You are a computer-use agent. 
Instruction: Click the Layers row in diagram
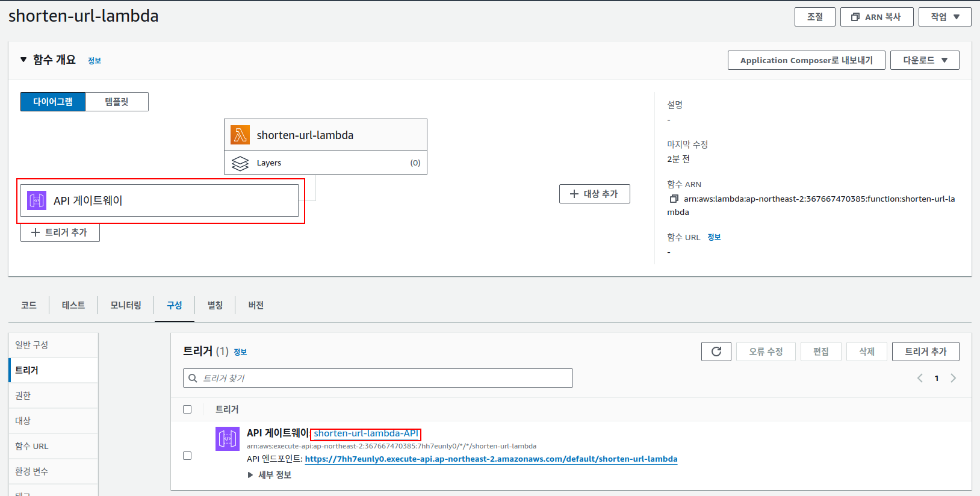tap(326, 163)
